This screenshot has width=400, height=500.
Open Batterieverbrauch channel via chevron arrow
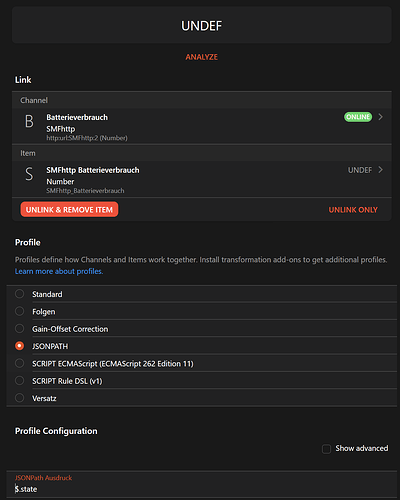380,117
